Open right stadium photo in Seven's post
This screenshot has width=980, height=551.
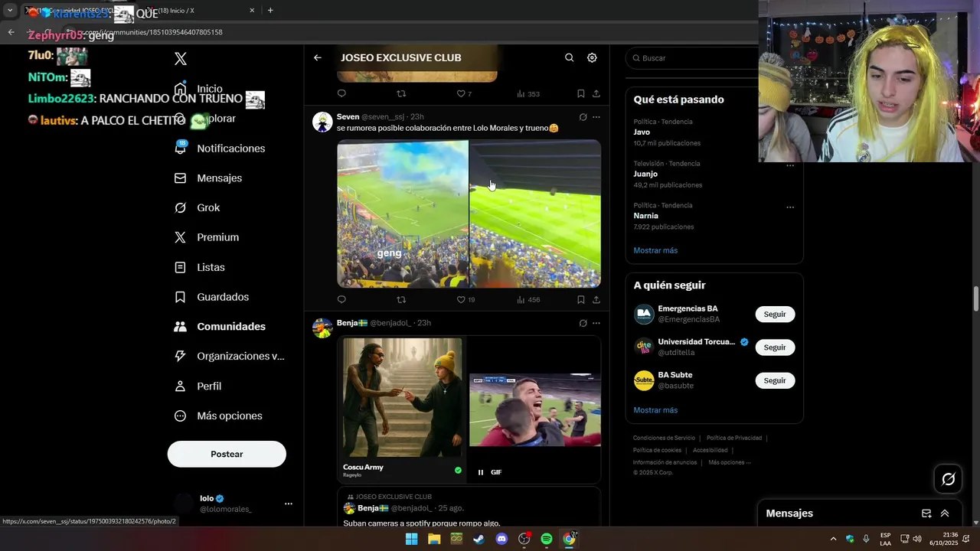tap(535, 214)
